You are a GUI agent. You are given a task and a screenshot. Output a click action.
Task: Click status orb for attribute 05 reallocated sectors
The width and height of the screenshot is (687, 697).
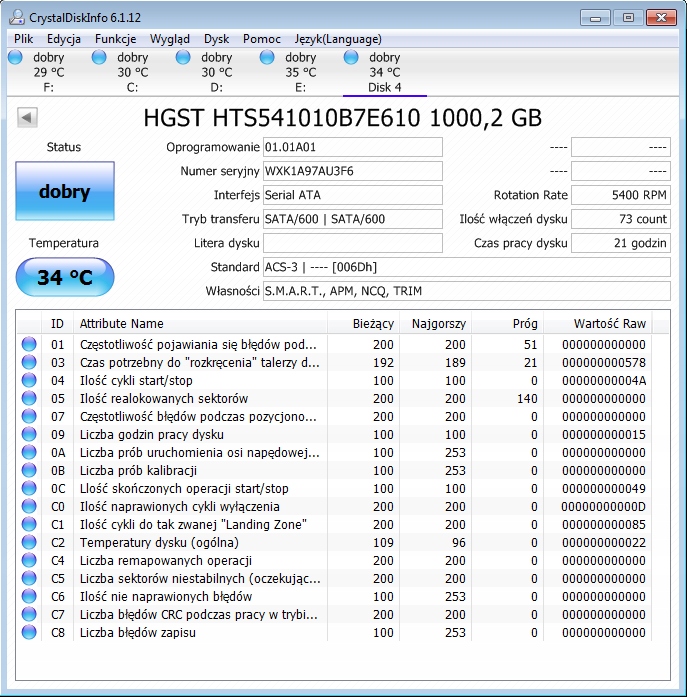point(30,399)
